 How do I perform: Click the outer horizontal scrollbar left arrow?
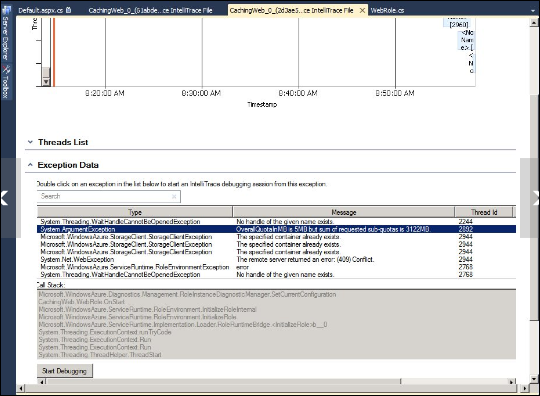21,388
